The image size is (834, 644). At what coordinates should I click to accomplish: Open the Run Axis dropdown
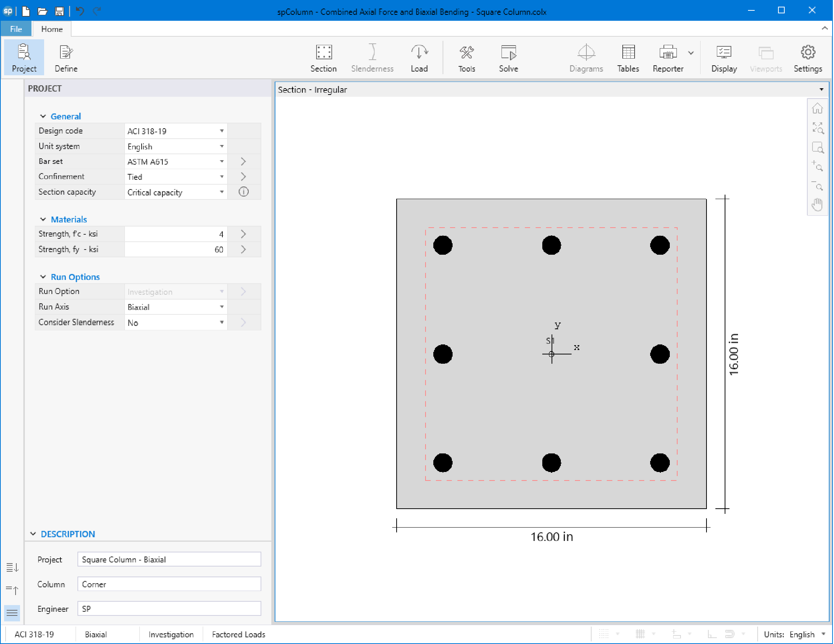(x=222, y=307)
